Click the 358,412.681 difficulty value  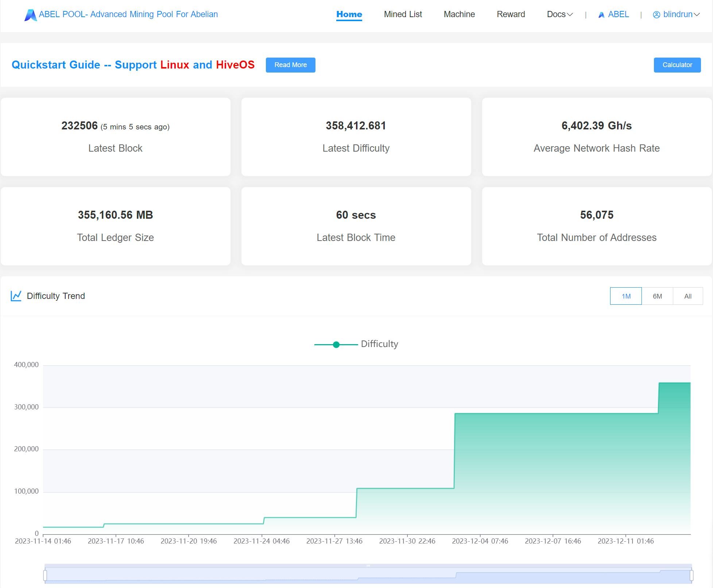pyautogui.click(x=356, y=126)
